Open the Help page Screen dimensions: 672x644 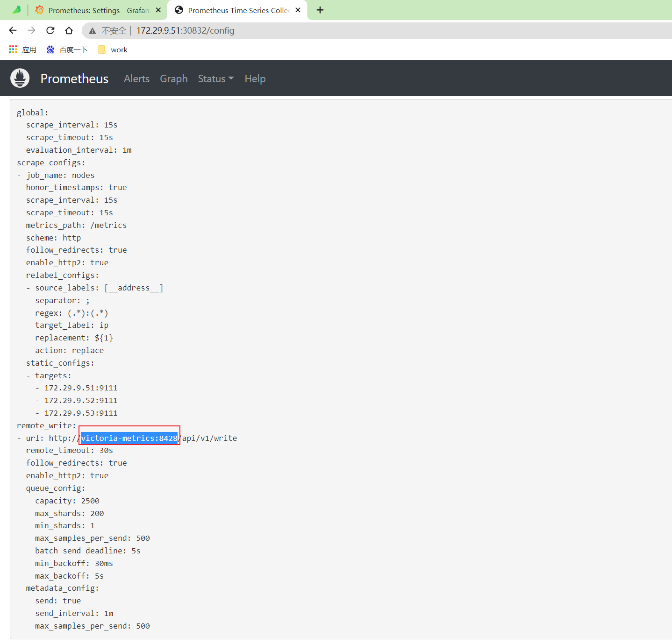click(255, 78)
